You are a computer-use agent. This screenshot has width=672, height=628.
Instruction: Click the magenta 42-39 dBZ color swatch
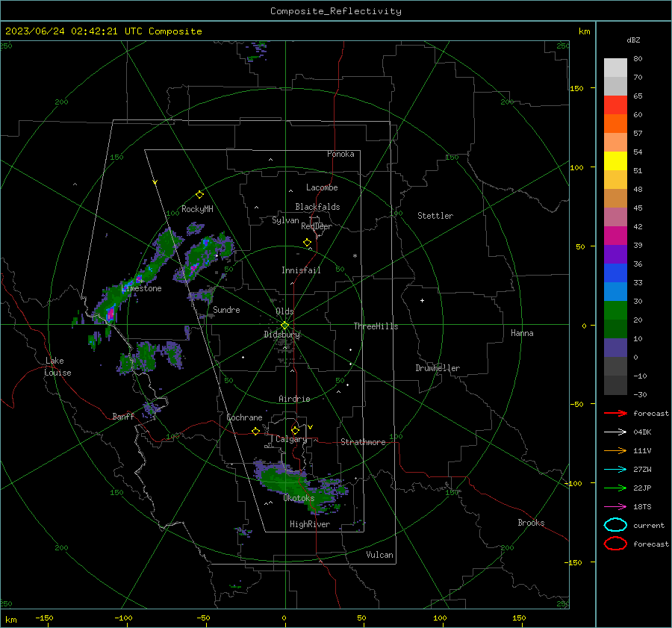click(615, 236)
